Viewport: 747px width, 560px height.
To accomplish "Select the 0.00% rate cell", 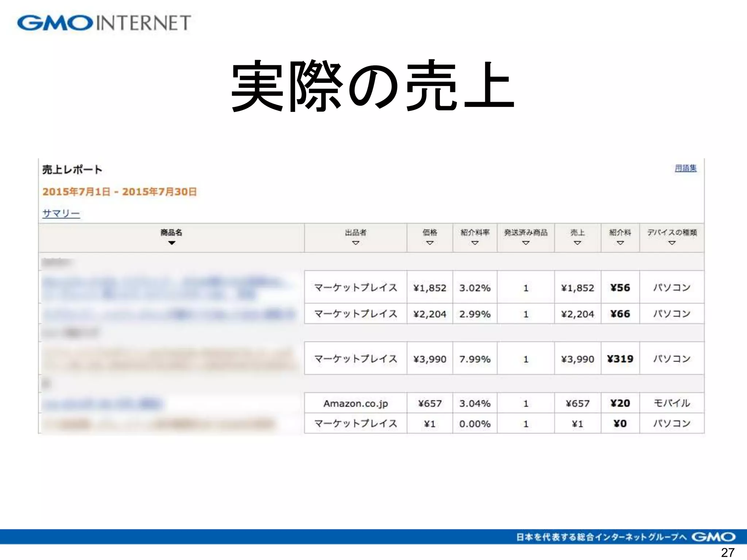I will point(475,424).
